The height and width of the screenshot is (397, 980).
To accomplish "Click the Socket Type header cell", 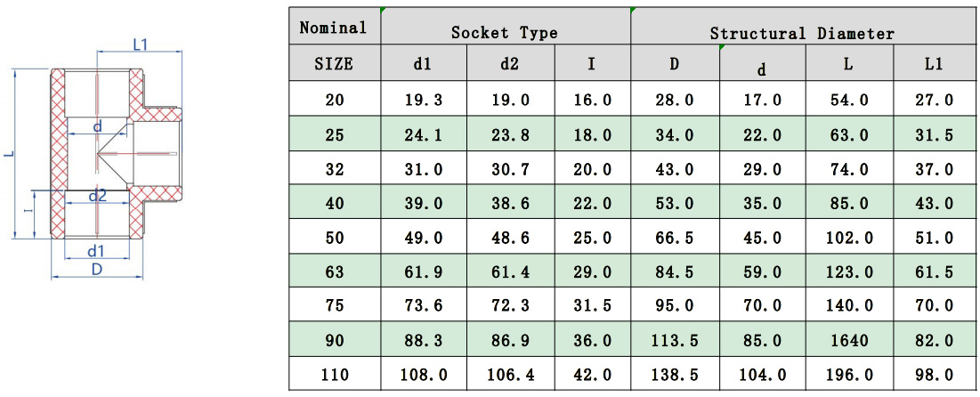I will (505, 33).
